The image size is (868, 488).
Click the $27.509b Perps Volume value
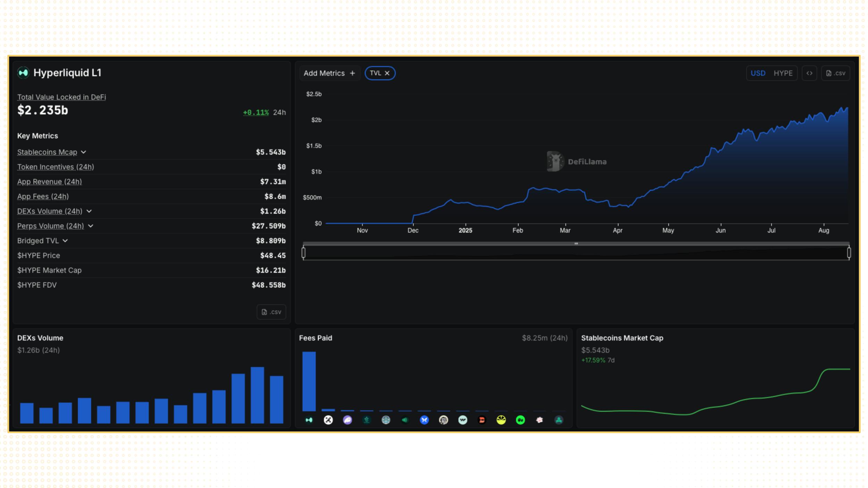pyautogui.click(x=269, y=226)
